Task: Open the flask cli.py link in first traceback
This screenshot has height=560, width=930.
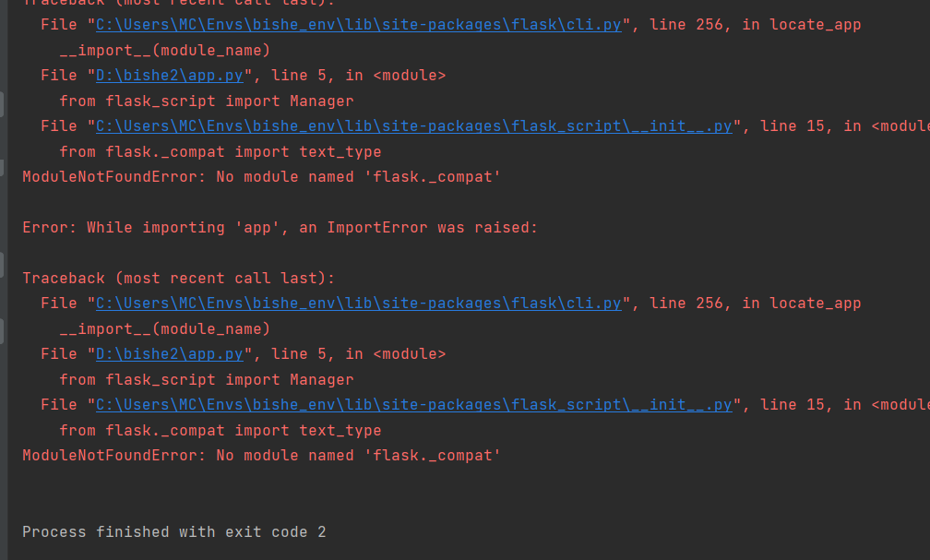Action: point(359,25)
